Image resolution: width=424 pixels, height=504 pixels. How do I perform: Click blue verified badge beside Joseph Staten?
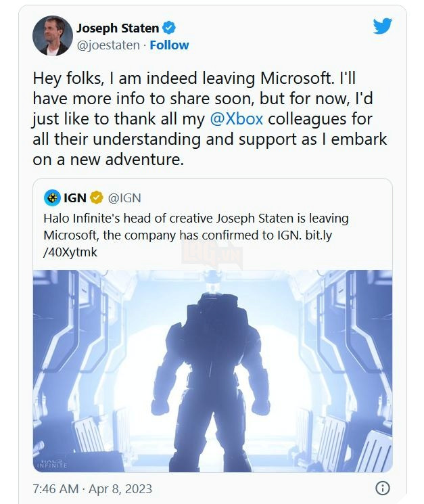pyautogui.click(x=170, y=28)
